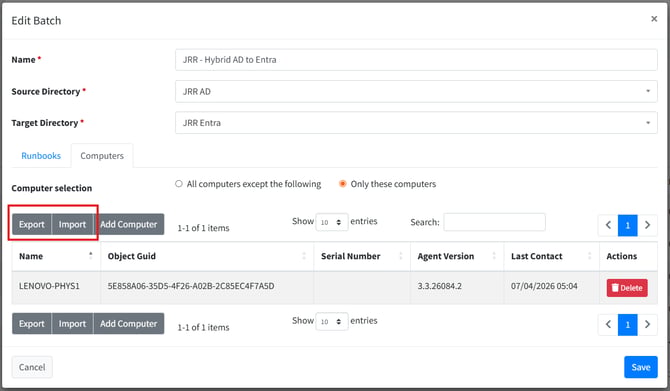
Task: Sort table by Name column
Action: (56, 256)
